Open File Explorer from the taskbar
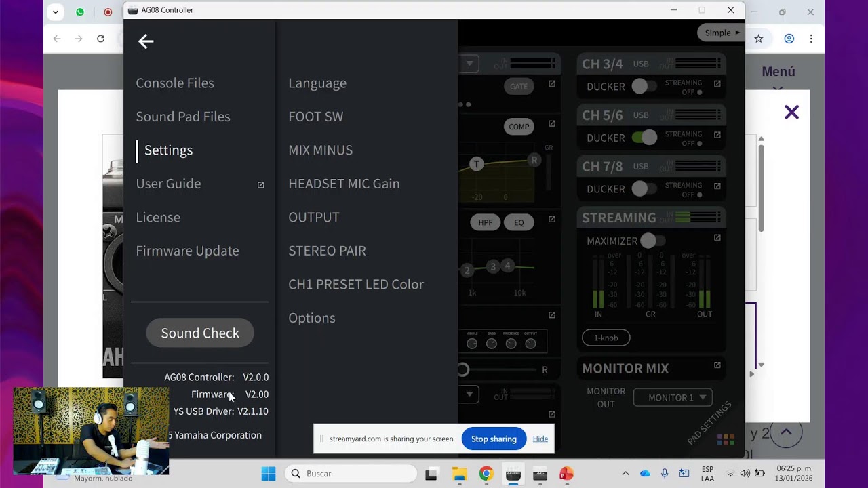Screen dimensions: 868x488 [x=459, y=474]
